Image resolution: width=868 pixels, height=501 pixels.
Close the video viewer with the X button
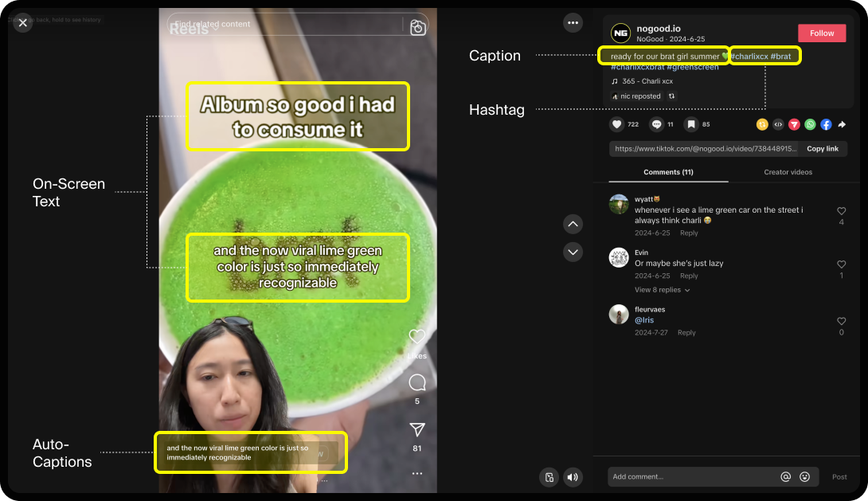[x=23, y=22]
